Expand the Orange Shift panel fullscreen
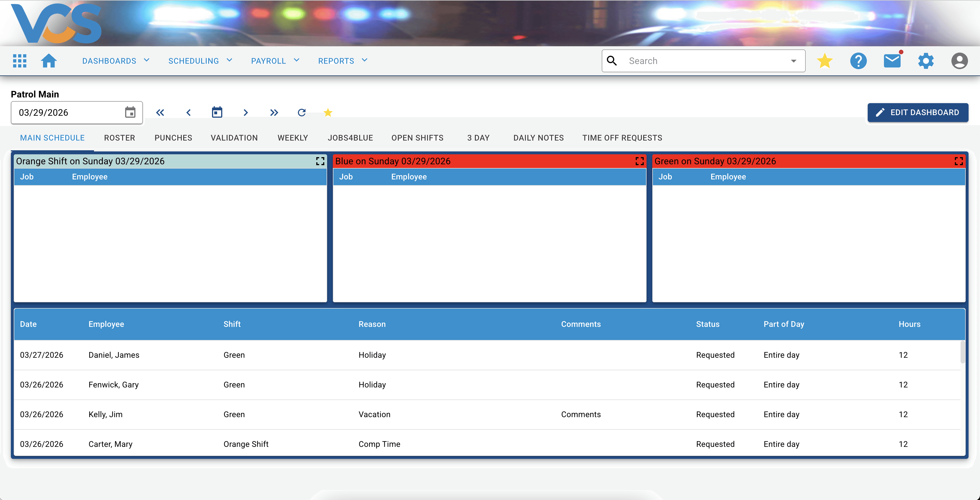The height and width of the screenshot is (500, 980). (320, 161)
